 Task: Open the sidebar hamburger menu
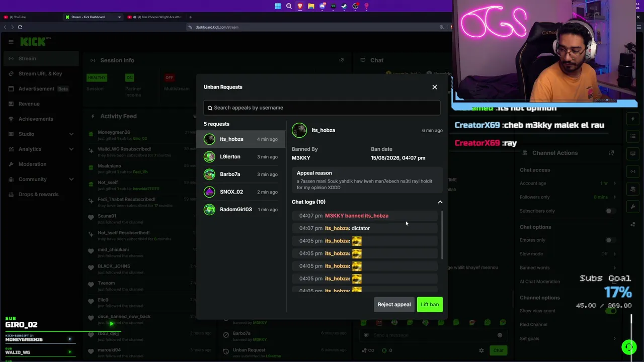click(11, 42)
